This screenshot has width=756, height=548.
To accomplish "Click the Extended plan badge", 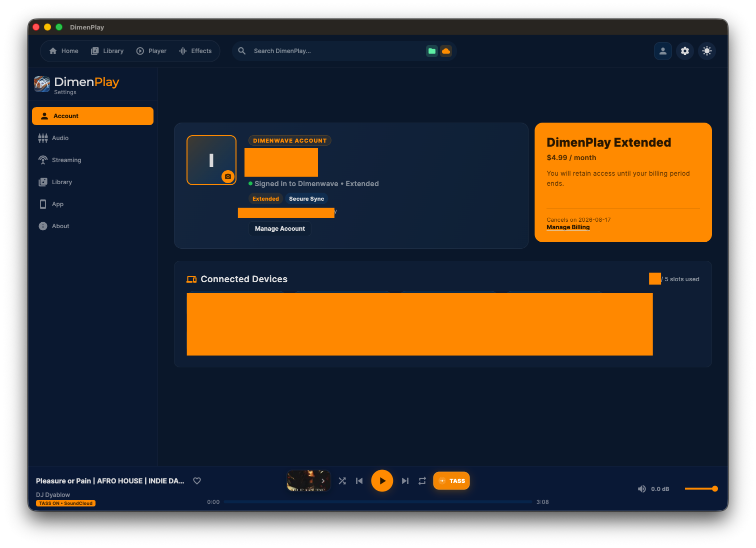I will click(265, 199).
